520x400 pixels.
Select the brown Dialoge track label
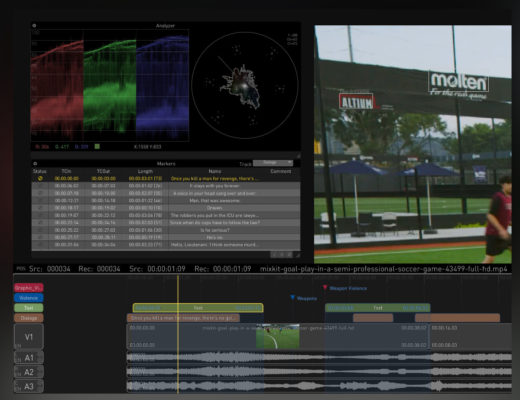click(29, 318)
